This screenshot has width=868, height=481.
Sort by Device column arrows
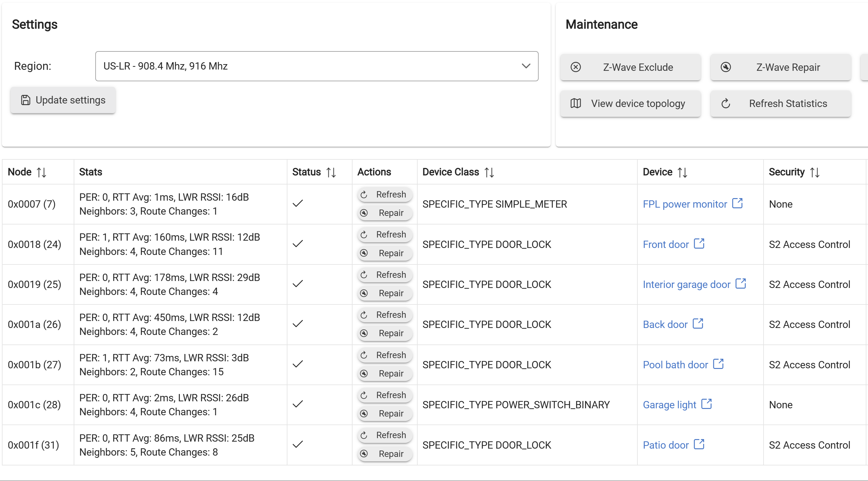[x=682, y=172]
